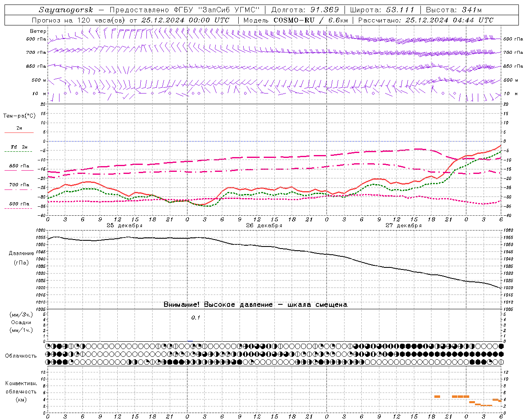Image resolution: width=525 pixels, height=420 pixels.
Task: Click the Предоставлено ФГБУ "ЗапСиб УГМС" text
Action: pyautogui.click(x=185, y=10)
